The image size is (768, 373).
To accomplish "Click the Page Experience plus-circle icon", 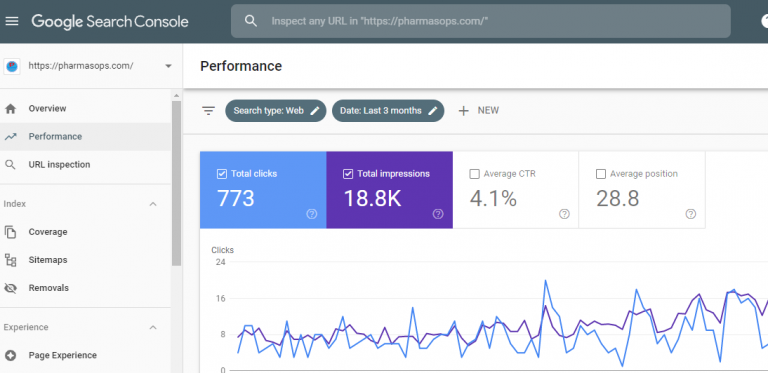I will point(10,355).
